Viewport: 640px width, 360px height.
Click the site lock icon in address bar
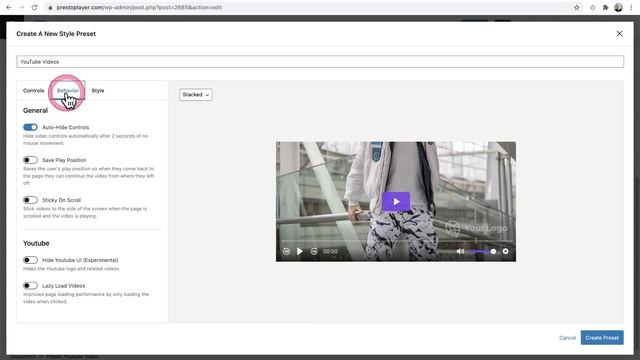tap(50, 7)
